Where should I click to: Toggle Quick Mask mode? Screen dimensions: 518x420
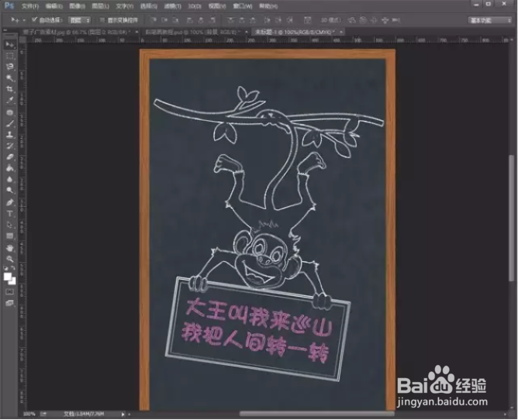[9, 291]
